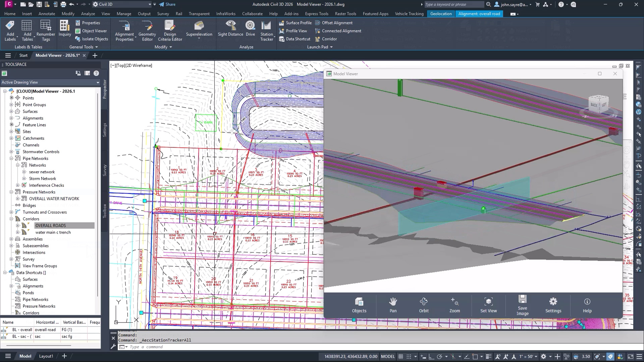Toggle MODEL space button in status bar
644x362 pixels.
(388, 357)
